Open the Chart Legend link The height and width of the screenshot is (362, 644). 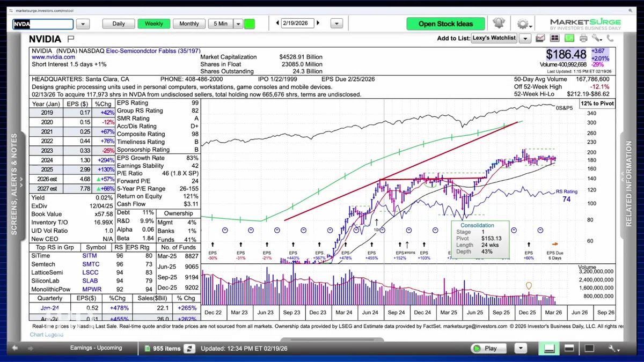click(46, 335)
